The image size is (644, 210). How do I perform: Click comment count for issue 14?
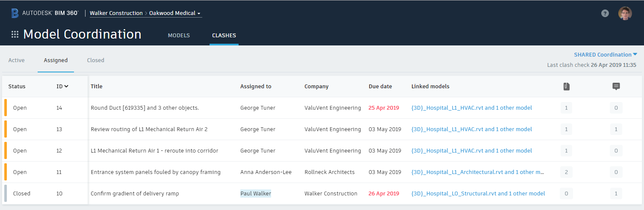(x=616, y=108)
